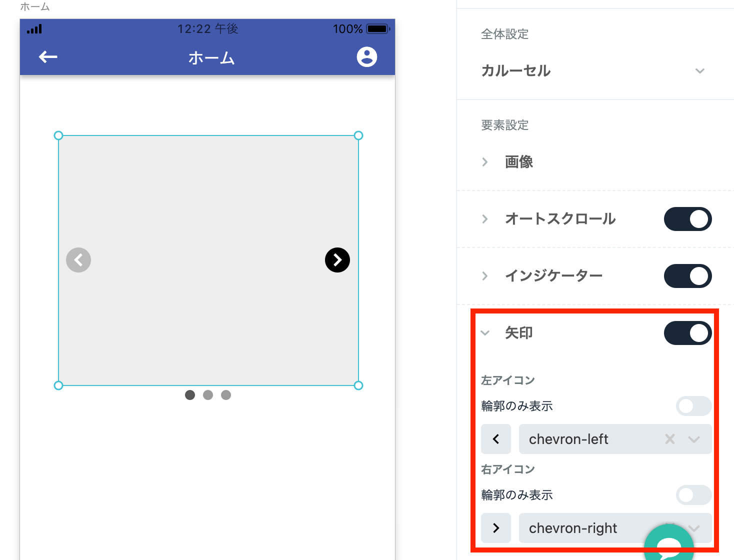Image resolution: width=734 pixels, height=560 pixels.
Task: Expand the オートスクロール section chevron
Action: 485,219
